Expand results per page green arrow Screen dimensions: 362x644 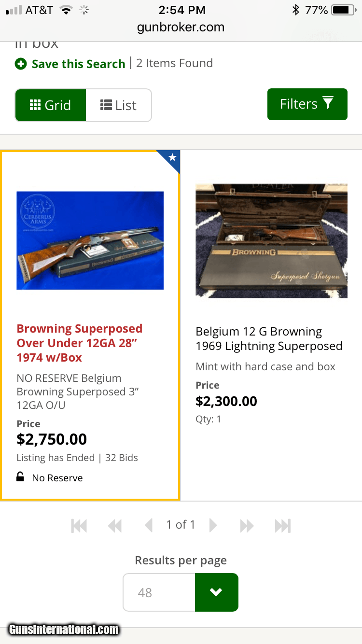pyautogui.click(x=216, y=592)
